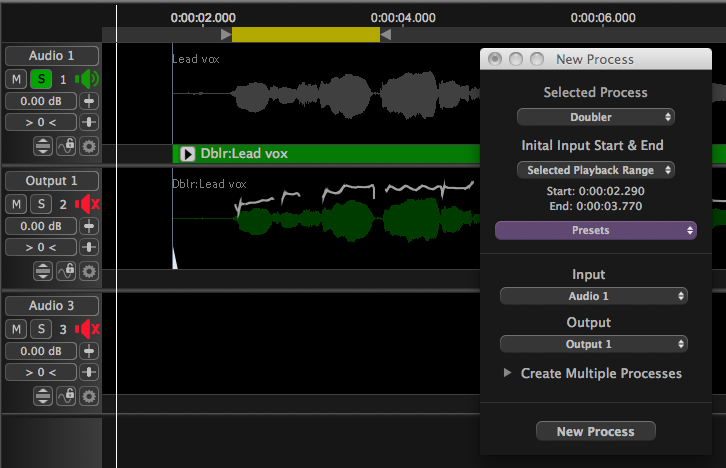The height and width of the screenshot is (468, 726).
Task: Mute the Output 1 track
Action: [x=17, y=205]
